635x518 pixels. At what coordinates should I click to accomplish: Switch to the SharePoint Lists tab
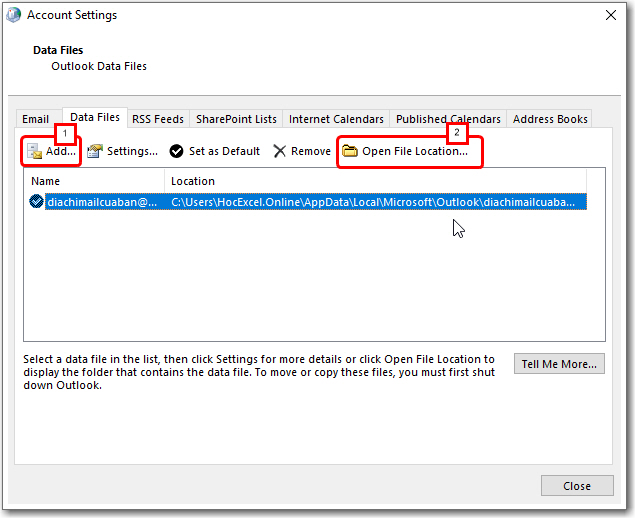tap(236, 119)
